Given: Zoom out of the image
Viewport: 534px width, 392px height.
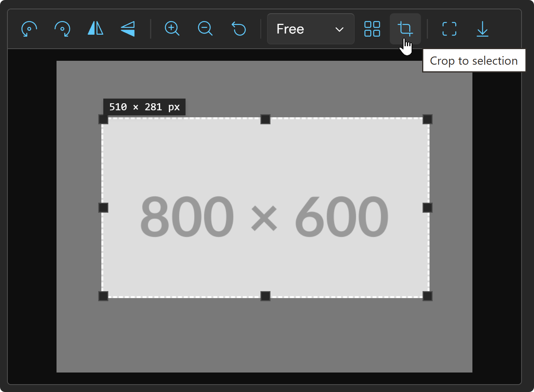Looking at the screenshot, I should (205, 29).
